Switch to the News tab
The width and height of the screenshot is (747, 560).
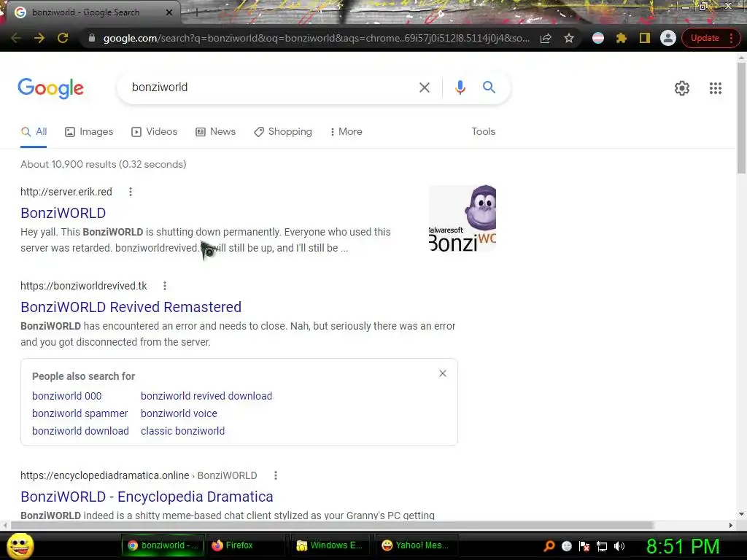point(216,132)
